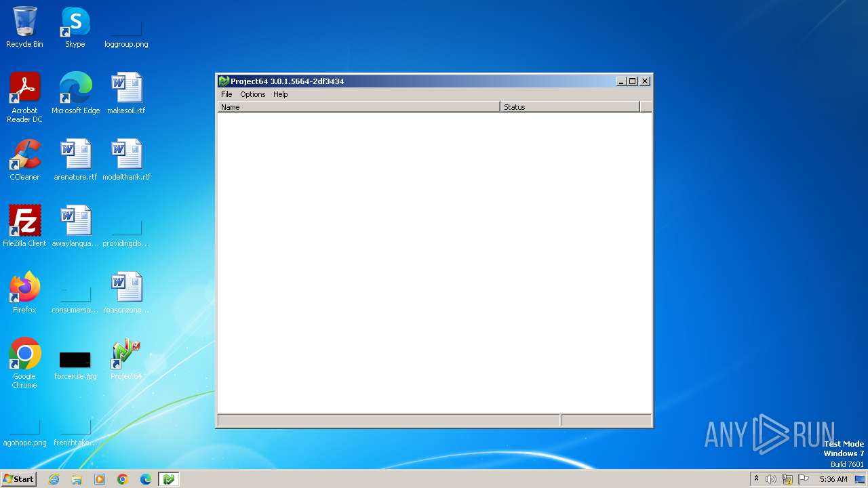
Task: Close the Project64 window
Action: (645, 81)
